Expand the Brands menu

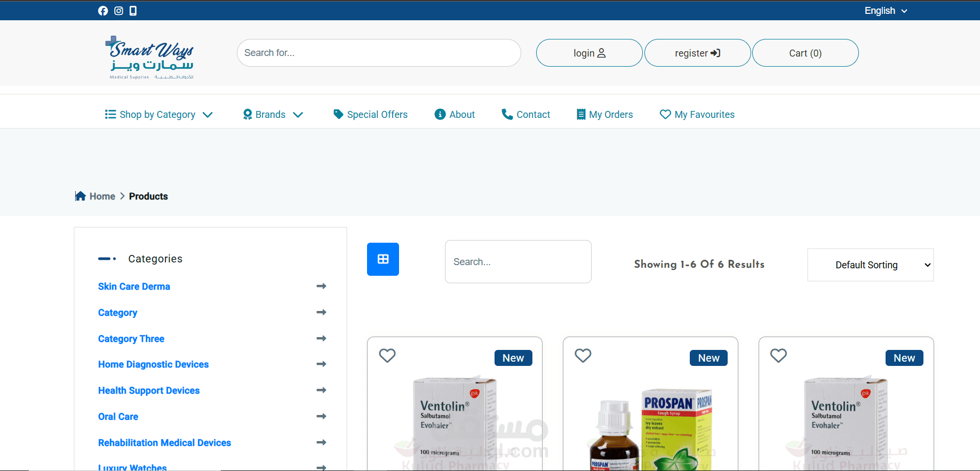coord(273,115)
